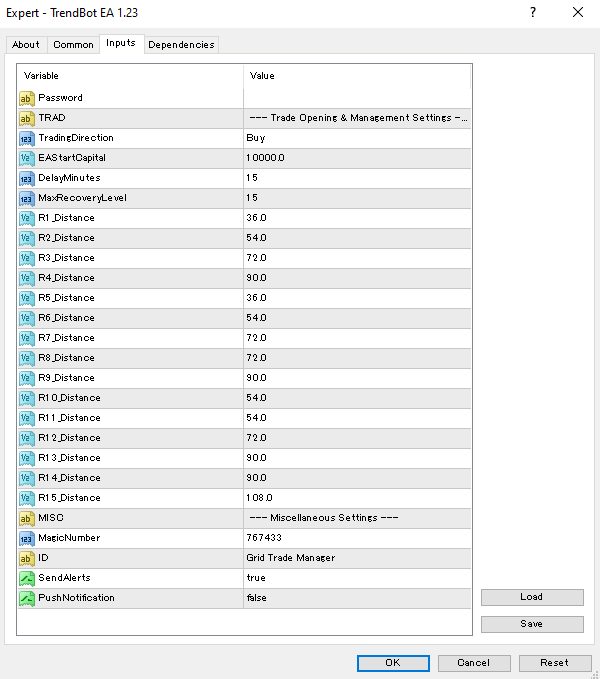Screen dimensions: 600x679
Task: Click the SendAlerts boolean type icon
Action: tap(27, 578)
